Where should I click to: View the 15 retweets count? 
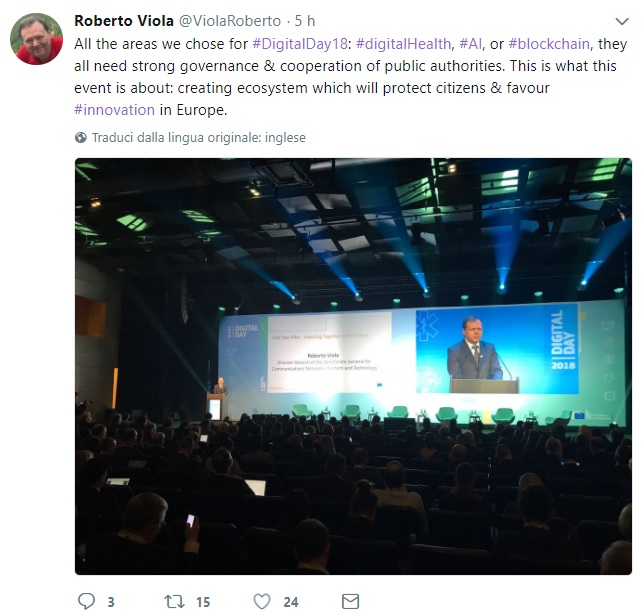click(x=203, y=602)
